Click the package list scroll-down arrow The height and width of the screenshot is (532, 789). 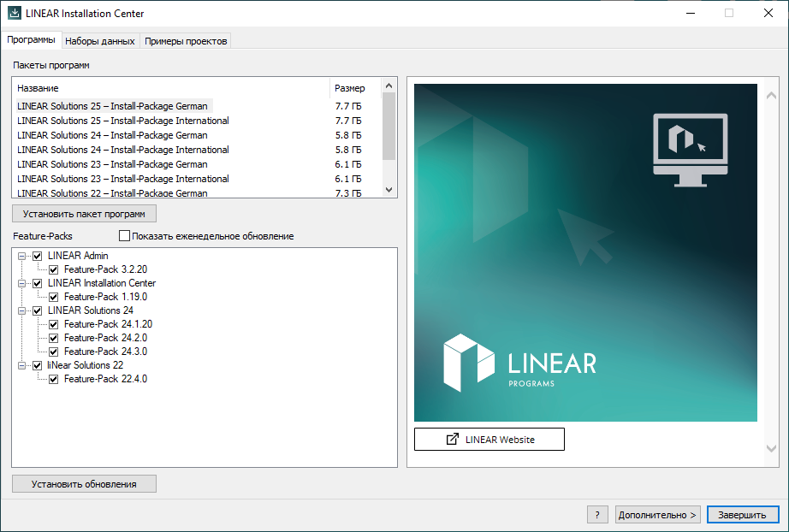click(389, 190)
